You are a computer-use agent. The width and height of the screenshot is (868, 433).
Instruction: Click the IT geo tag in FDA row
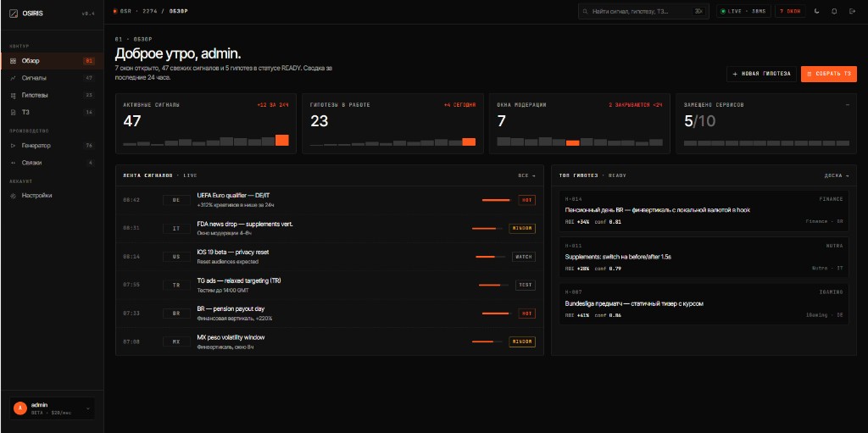pyautogui.click(x=176, y=228)
